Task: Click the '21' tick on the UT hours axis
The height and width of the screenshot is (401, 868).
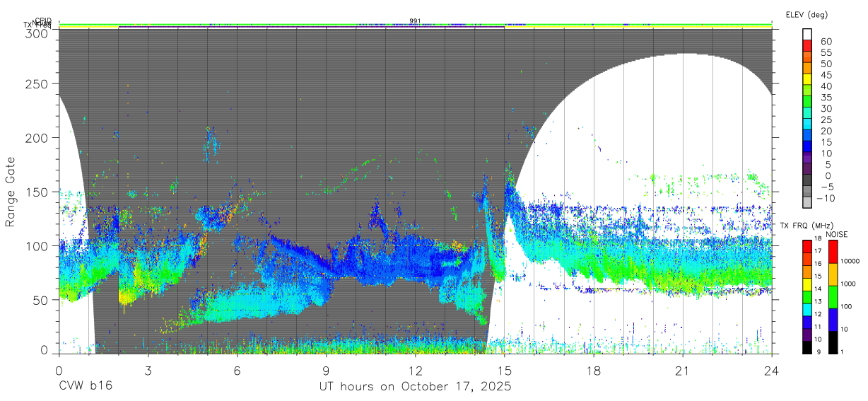Action: [682, 370]
